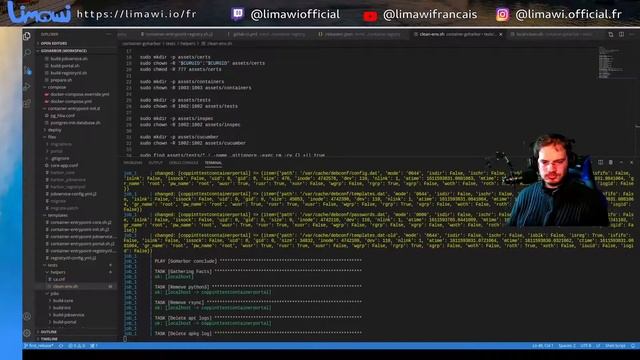Click Spaces indentation setting in status bar
This screenshot has height=360, width=640.
pyautogui.click(x=567, y=346)
